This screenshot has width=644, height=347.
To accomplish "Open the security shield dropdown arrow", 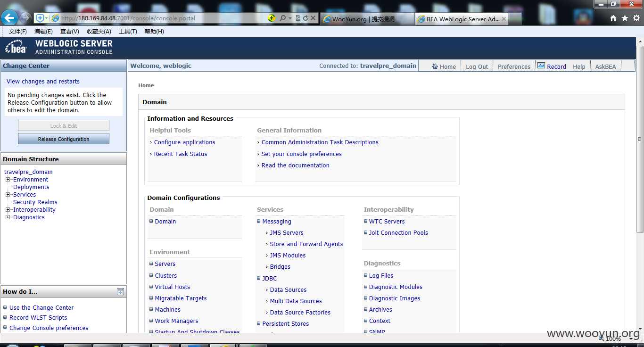I will coord(46,18).
